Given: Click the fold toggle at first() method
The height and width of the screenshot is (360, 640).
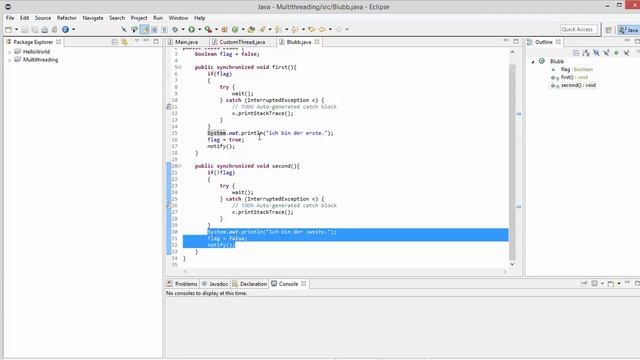Looking at the screenshot, I should [x=180, y=67].
